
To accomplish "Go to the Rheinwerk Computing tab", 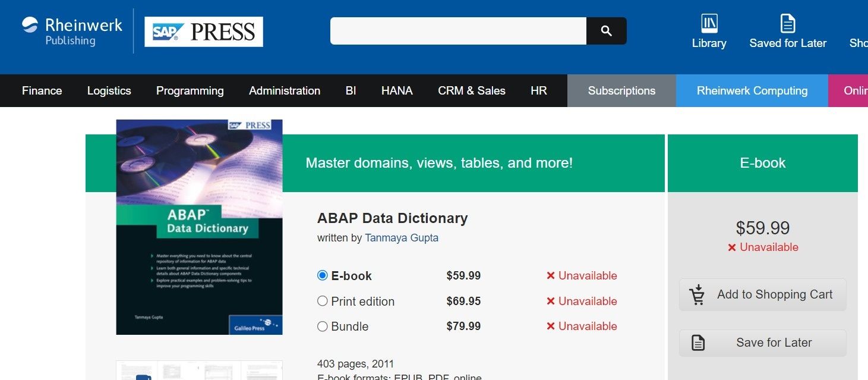I will click(752, 91).
